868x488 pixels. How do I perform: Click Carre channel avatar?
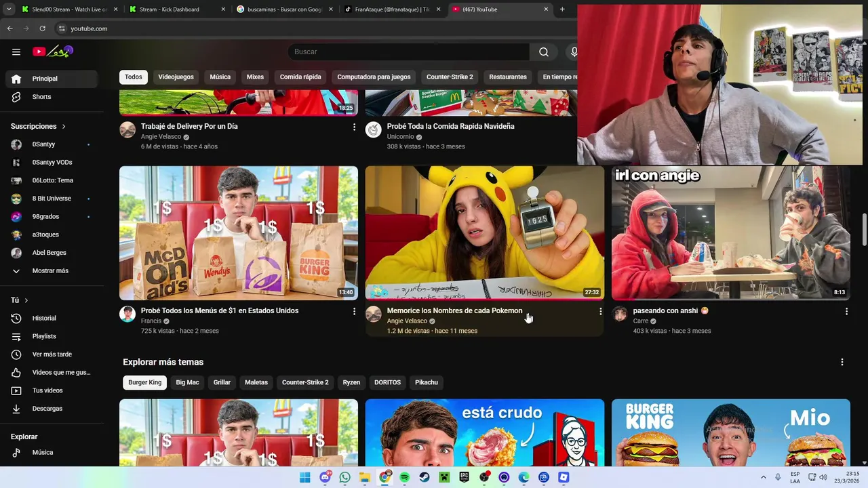point(620,314)
